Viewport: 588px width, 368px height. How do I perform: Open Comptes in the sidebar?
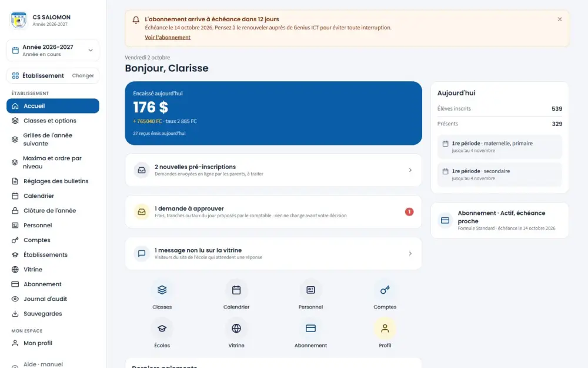(53, 240)
